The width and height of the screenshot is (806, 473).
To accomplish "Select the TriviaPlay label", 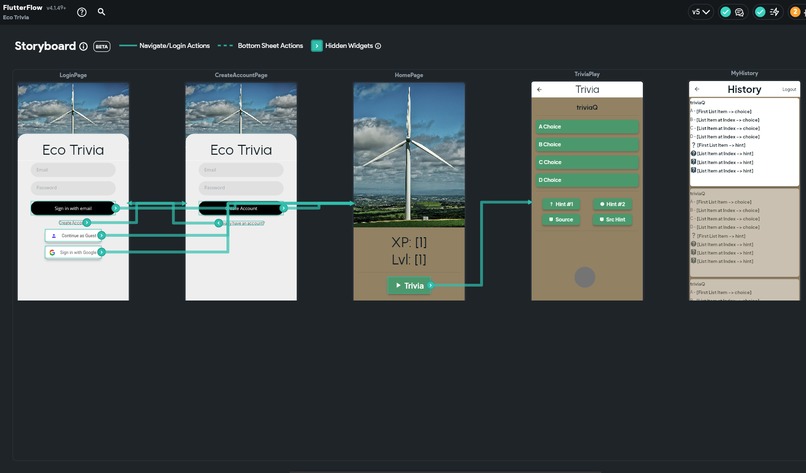I will tap(587, 74).
